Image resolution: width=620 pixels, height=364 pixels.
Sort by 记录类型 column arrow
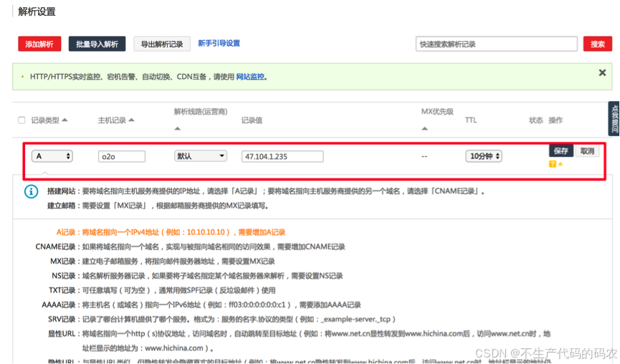(65, 120)
